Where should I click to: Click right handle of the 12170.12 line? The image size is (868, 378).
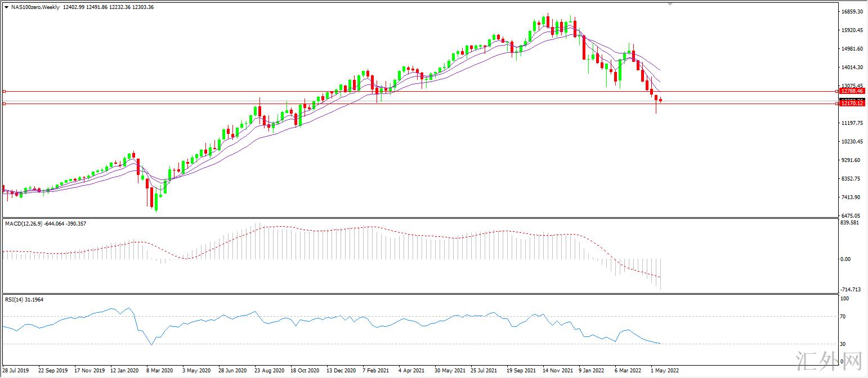(x=837, y=103)
